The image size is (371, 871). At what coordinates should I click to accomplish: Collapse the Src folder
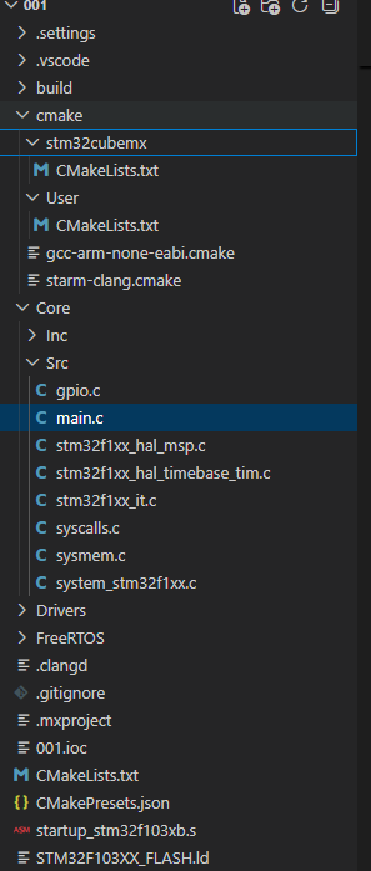[x=32, y=363]
